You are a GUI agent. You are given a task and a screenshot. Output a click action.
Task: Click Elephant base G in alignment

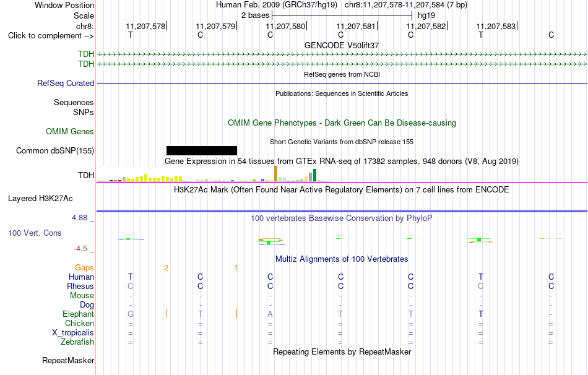(131, 314)
